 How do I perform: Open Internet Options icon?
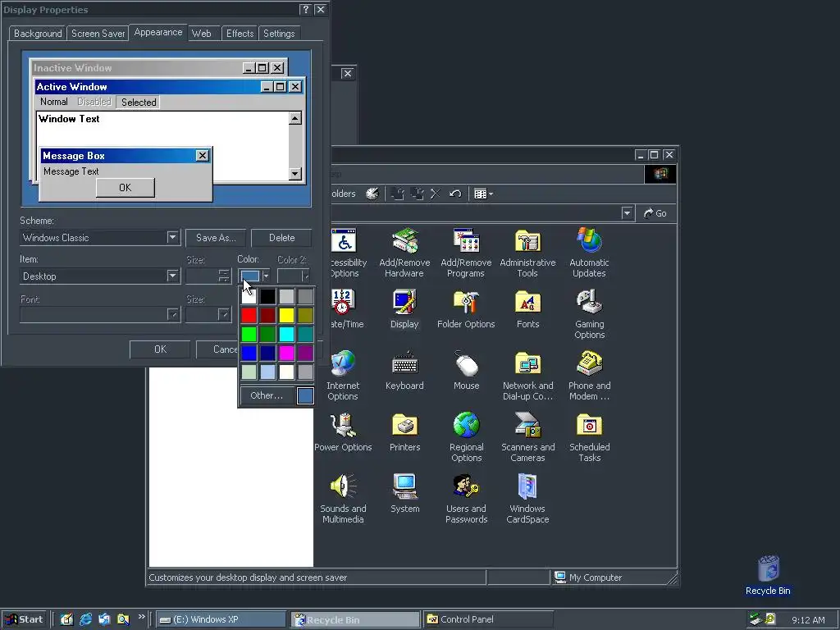(x=343, y=376)
